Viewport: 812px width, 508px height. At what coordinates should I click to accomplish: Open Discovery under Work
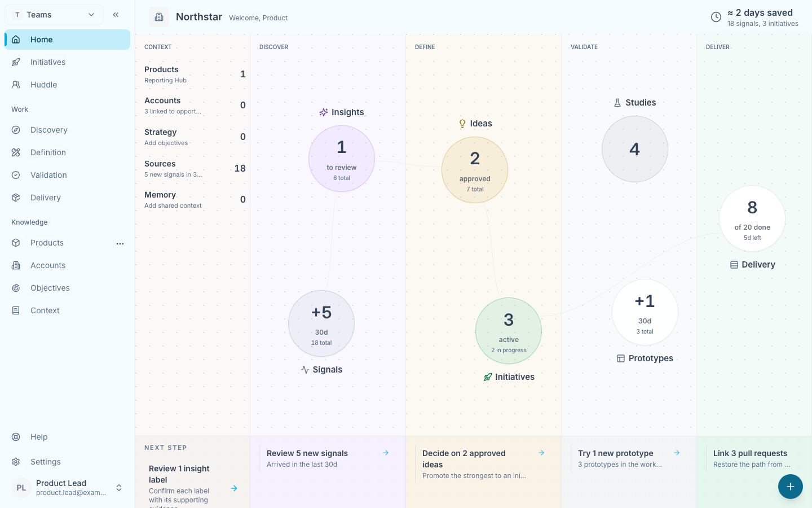click(x=67, y=130)
